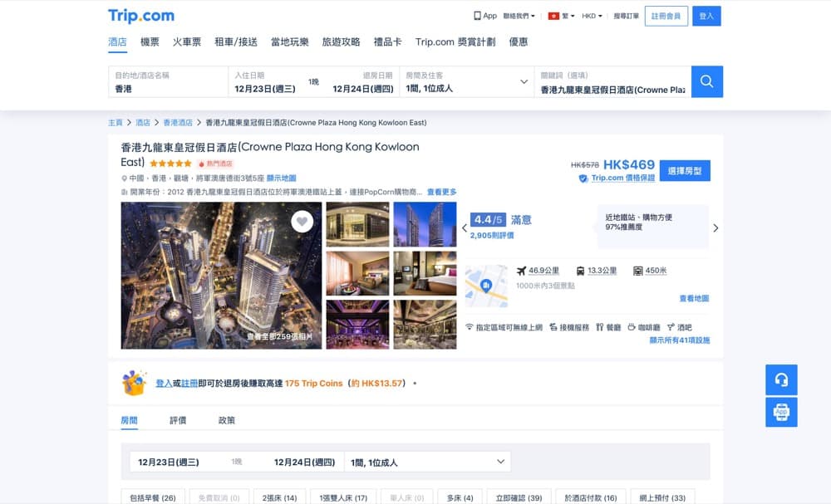831x504 pixels.
Task: Select the 機票 navigation tab
Action: coord(150,42)
